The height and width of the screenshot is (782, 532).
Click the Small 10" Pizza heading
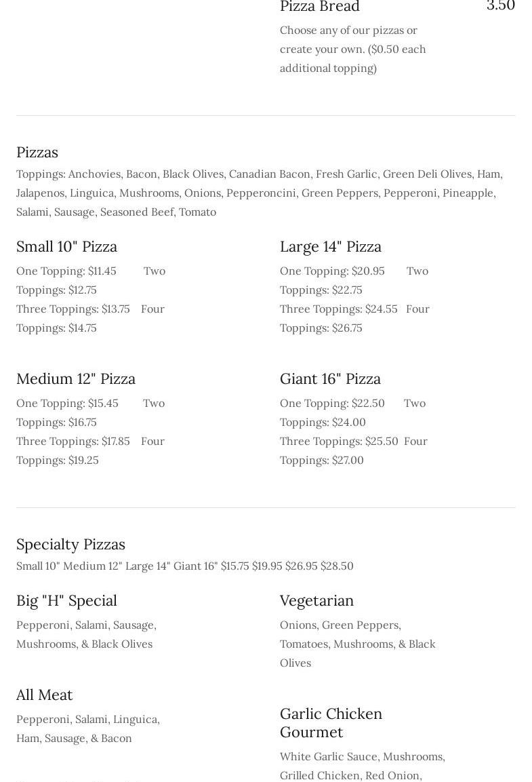click(66, 246)
